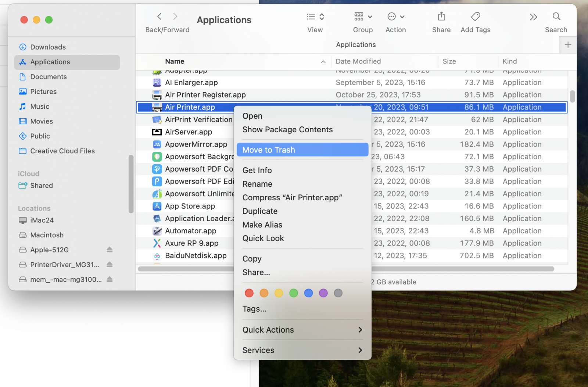Add a new tab with plus button
Image resolution: width=588 pixels, height=387 pixels.
pos(568,45)
